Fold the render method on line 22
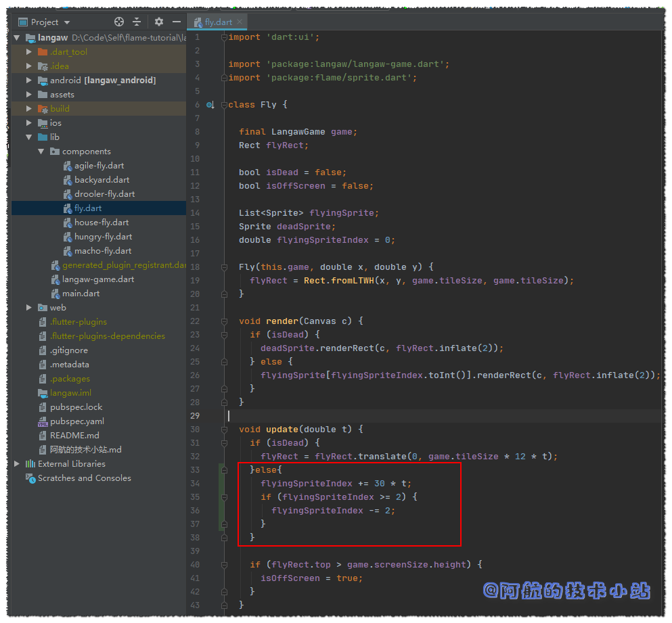672x623 pixels. click(224, 321)
